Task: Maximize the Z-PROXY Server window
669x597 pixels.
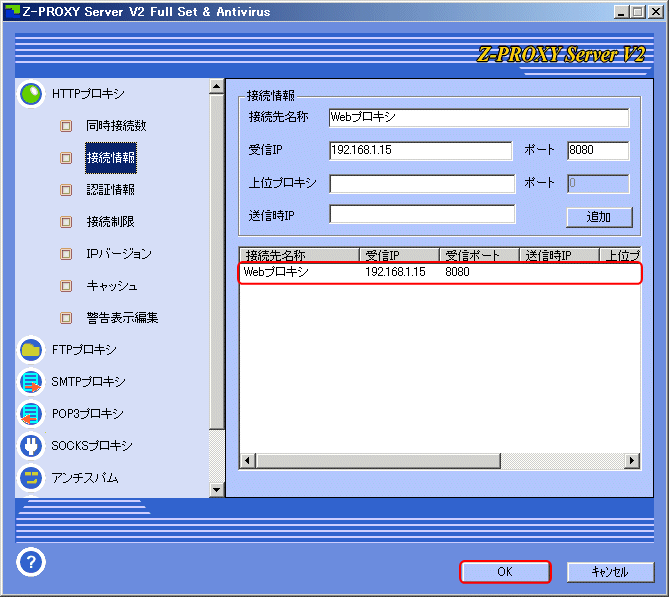Action: pyautogui.click(x=638, y=12)
